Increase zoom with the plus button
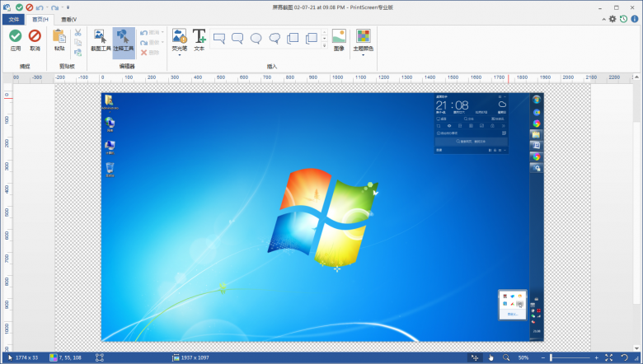Image resolution: width=643 pixels, height=364 pixels. tap(597, 357)
